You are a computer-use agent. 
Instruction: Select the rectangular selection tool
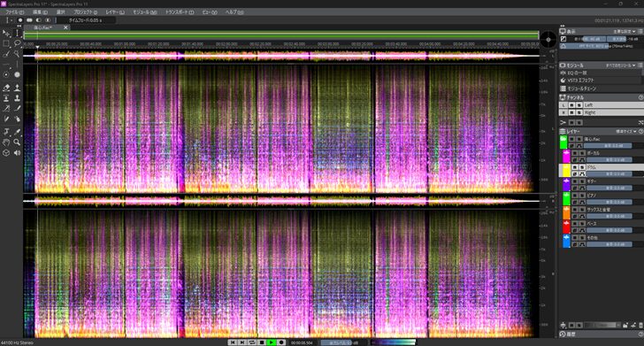(6, 43)
